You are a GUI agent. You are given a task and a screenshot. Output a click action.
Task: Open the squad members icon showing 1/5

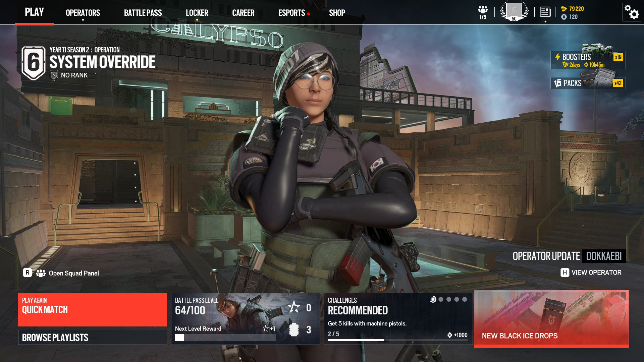tap(483, 12)
